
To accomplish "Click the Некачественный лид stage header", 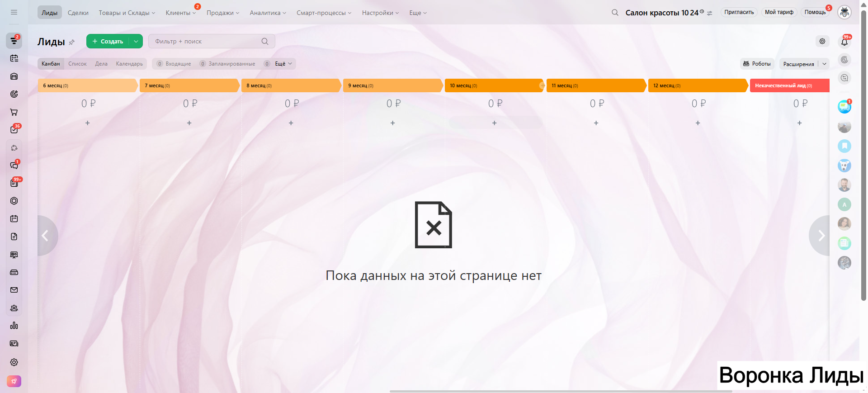I will [790, 85].
